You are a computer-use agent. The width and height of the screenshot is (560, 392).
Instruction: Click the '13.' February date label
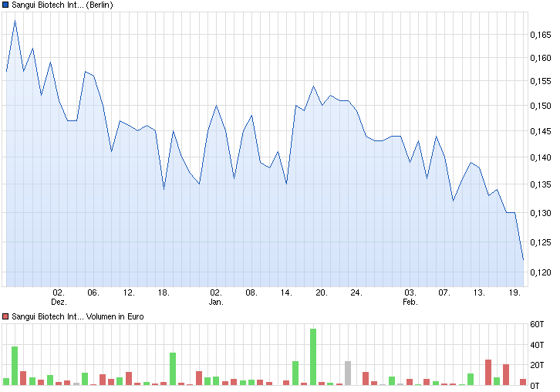pos(479,292)
